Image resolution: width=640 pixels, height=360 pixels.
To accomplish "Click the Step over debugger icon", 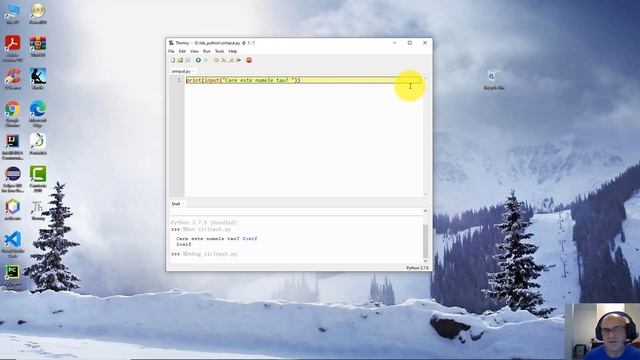I will point(216,60).
